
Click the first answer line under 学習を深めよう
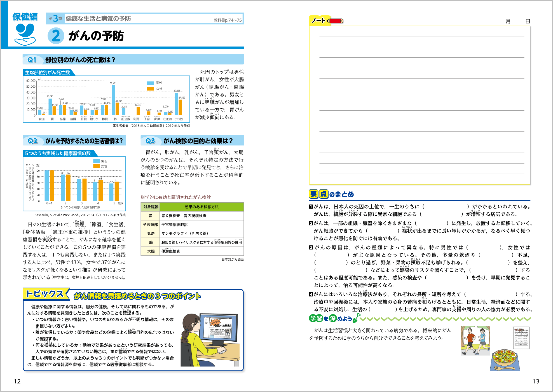(383, 344)
